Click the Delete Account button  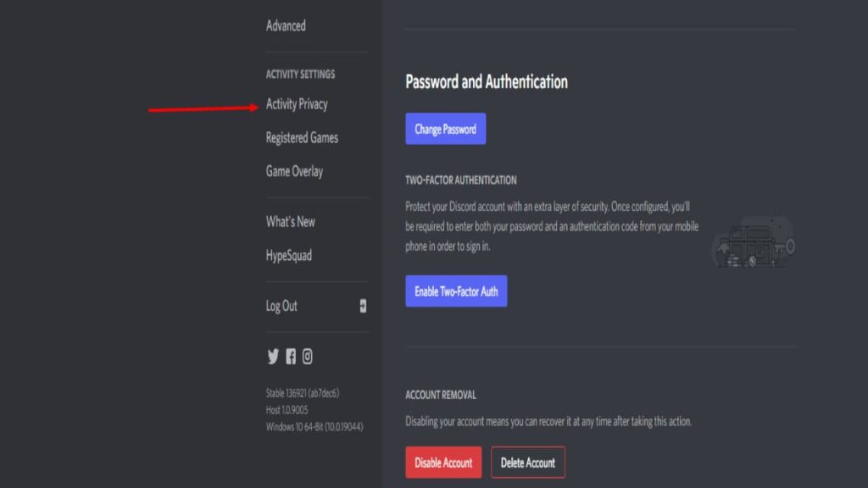point(527,463)
